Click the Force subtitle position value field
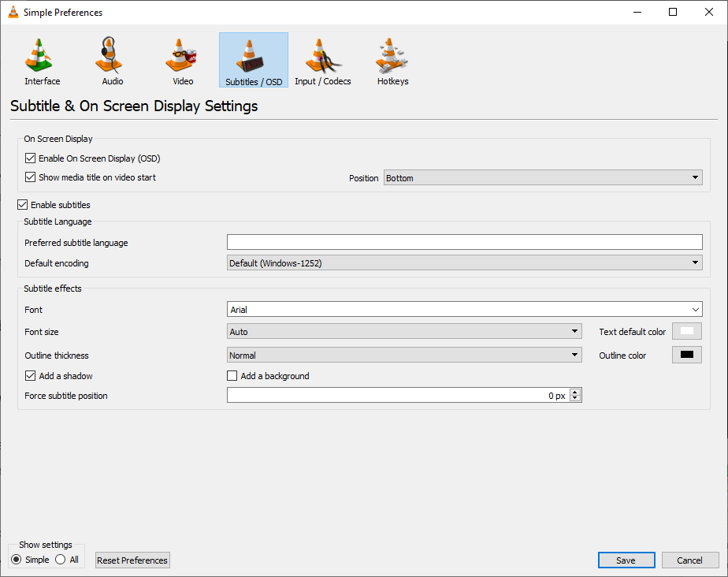728x577 pixels. (398, 396)
